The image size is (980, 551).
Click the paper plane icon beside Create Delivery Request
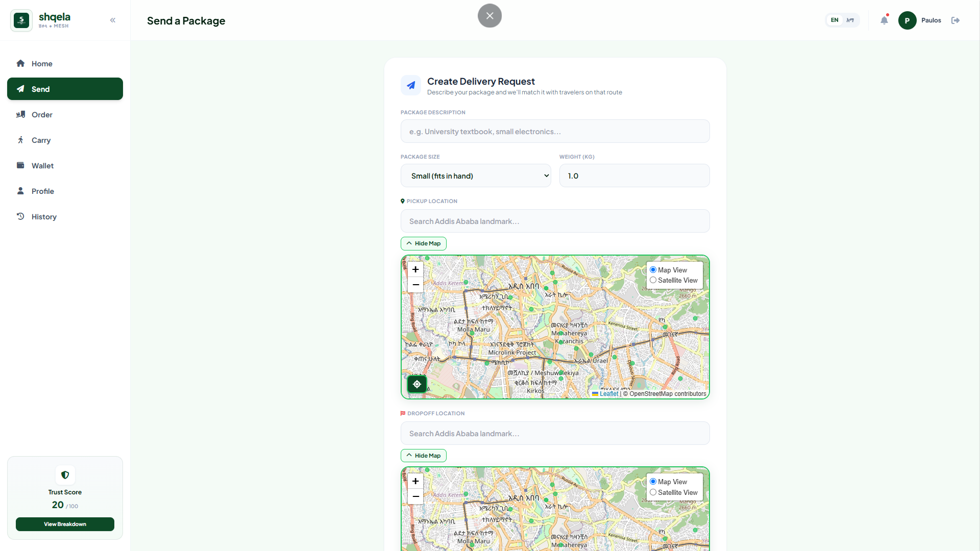(x=411, y=86)
